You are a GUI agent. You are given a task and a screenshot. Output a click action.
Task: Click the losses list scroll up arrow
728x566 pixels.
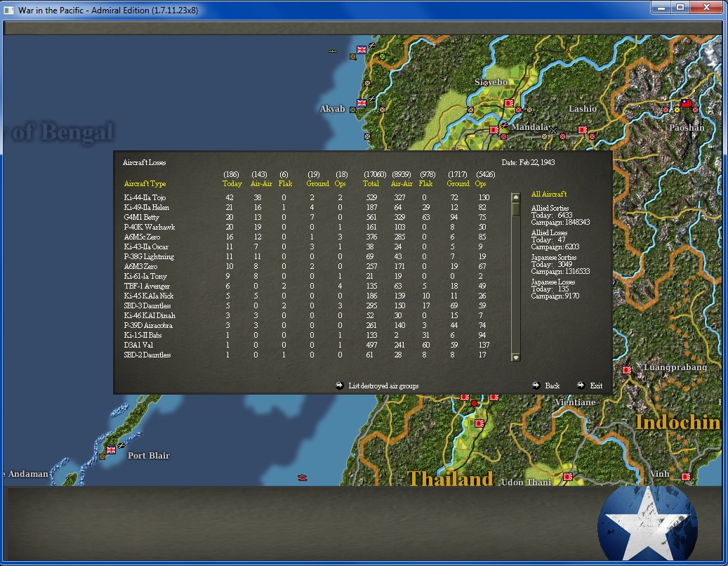[515, 197]
